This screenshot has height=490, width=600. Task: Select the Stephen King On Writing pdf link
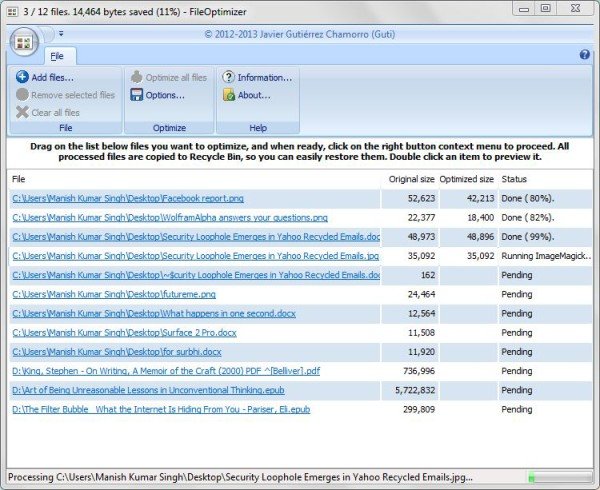pyautogui.click(x=166, y=371)
